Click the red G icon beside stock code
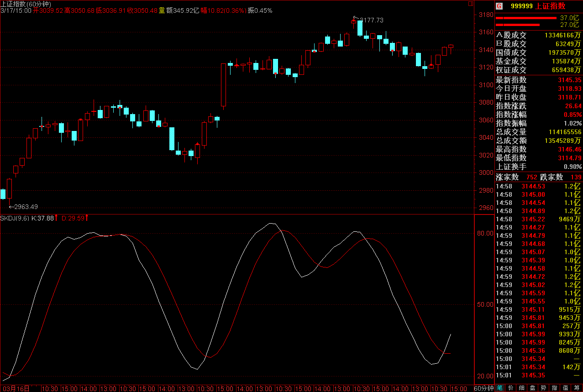 point(499,6)
